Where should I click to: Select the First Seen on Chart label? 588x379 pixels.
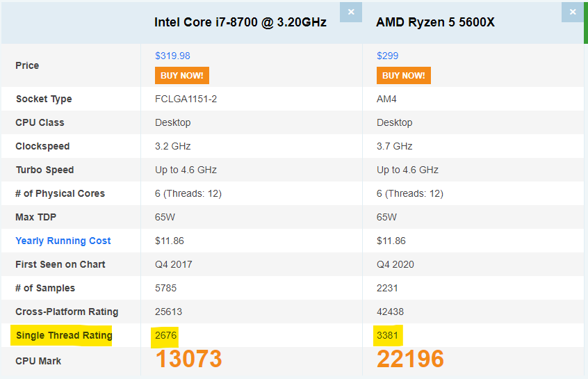60,264
